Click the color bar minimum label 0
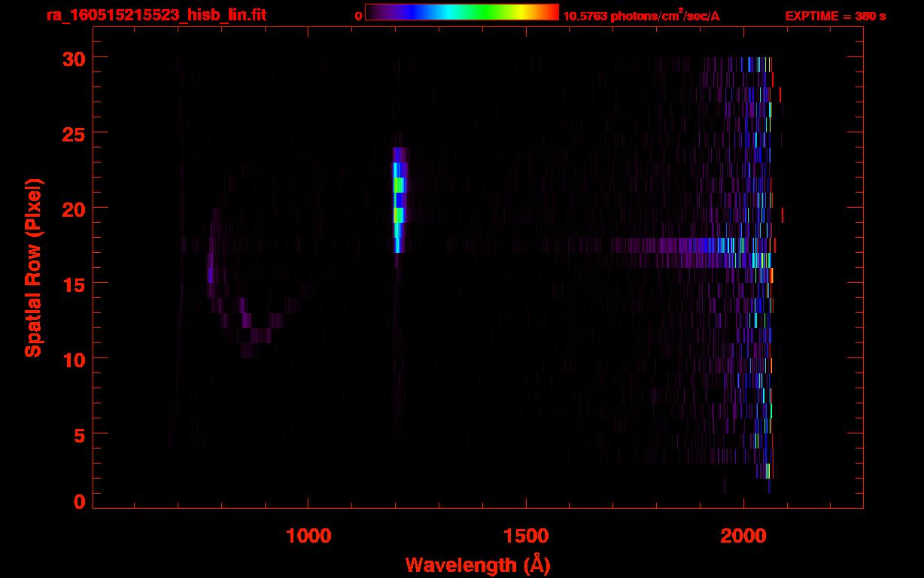924x578 pixels. (x=358, y=16)
